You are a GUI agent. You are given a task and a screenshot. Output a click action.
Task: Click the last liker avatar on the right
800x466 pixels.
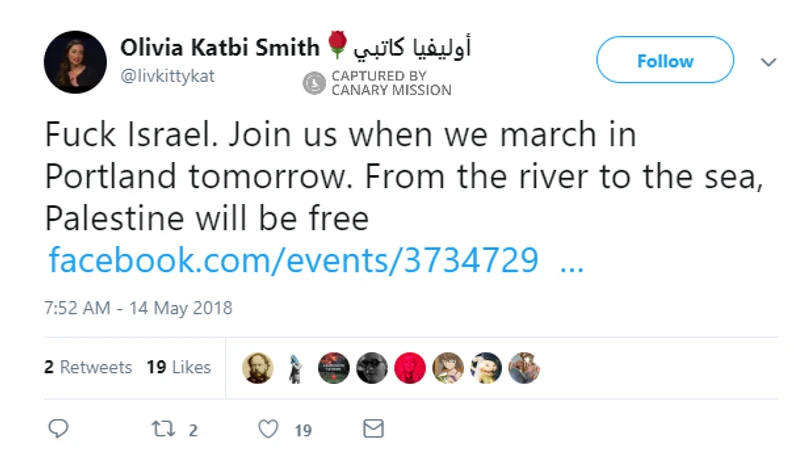coord(524,367)
